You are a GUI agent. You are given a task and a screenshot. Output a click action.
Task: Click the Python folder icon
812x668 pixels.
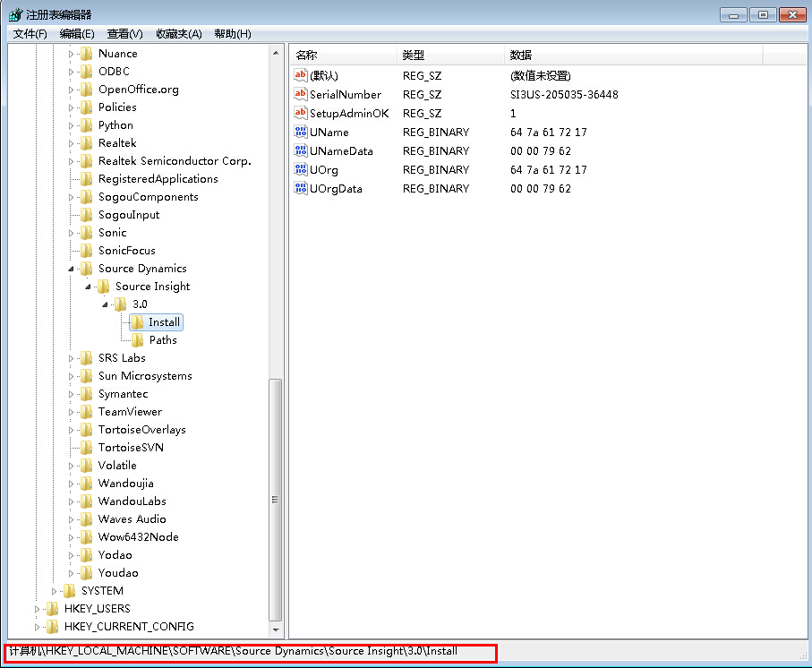coord(87,125)
